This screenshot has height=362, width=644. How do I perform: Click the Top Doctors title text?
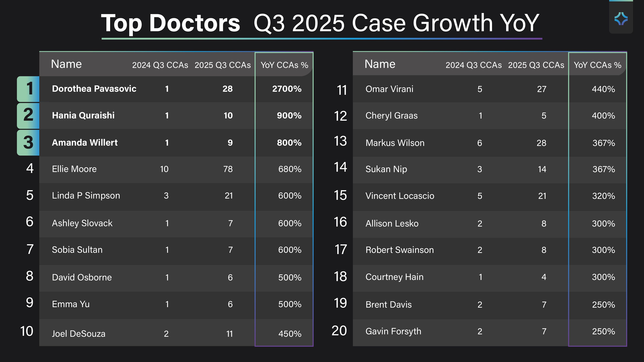tap(170, 23)
